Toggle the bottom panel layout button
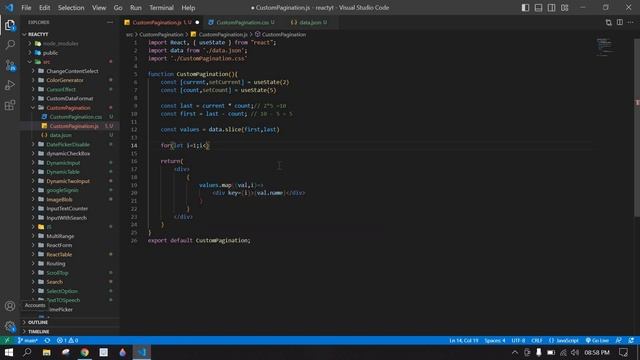Viewport: 640px width, 360px height. click(x=538, y=8)
